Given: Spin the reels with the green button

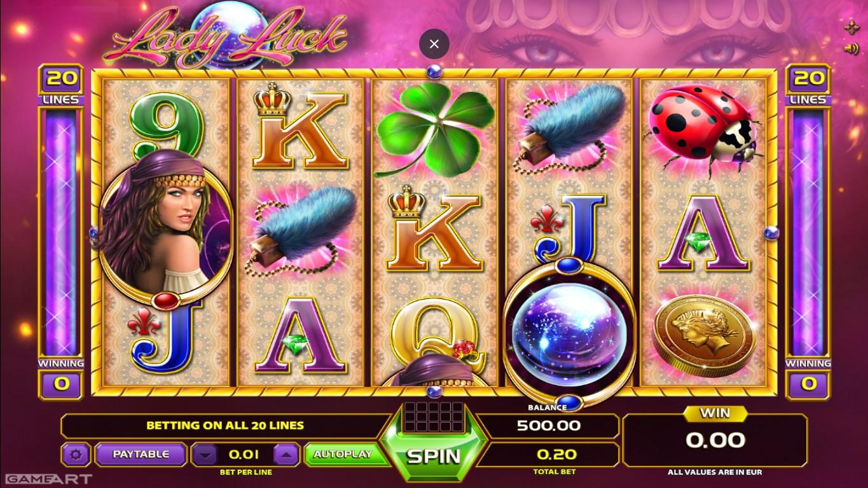Looking at the screenshot, I should pos(434,456).
